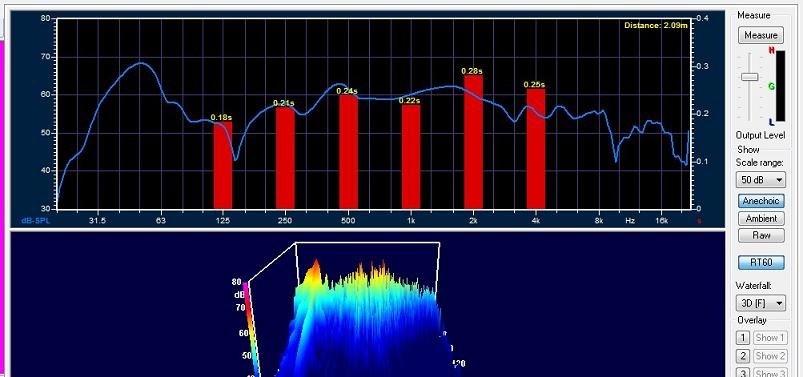Toggle the Ambient view button

pos(761,218)
